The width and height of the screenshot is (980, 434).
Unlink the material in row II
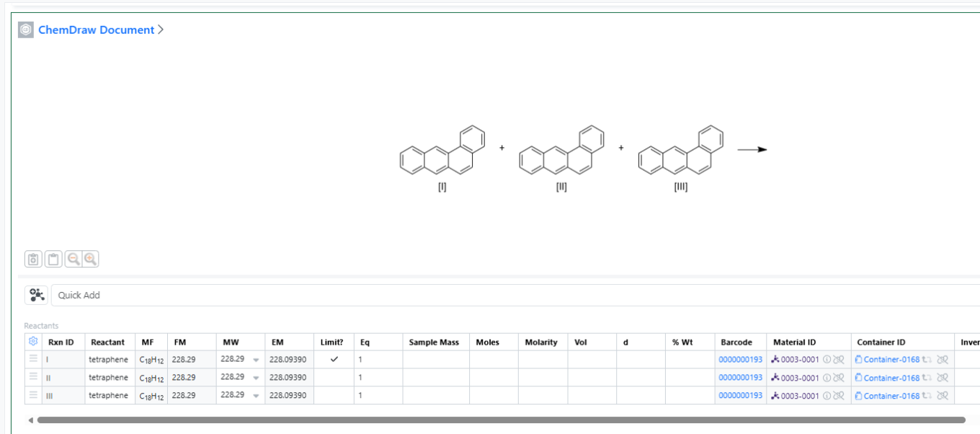coord(838,378)
